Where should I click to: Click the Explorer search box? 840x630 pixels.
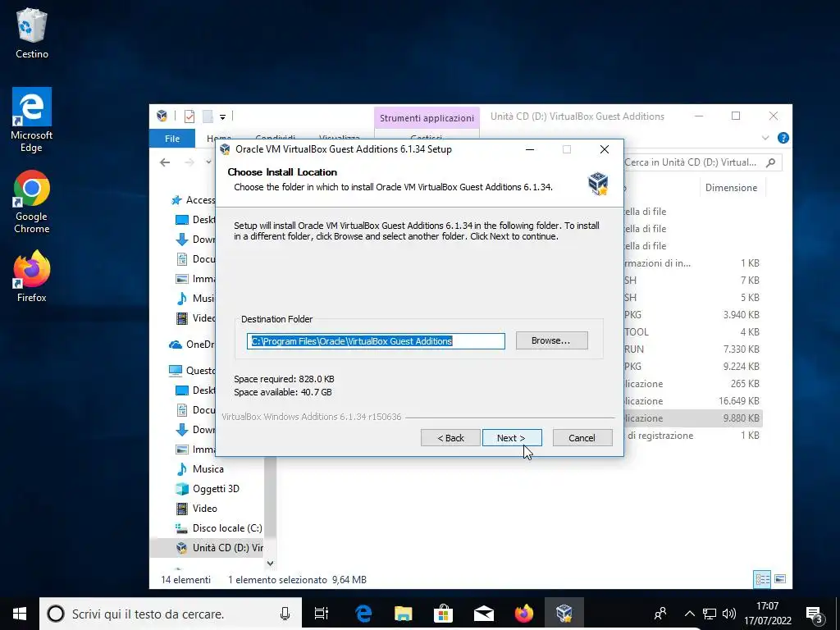click(x=702, y=162)
